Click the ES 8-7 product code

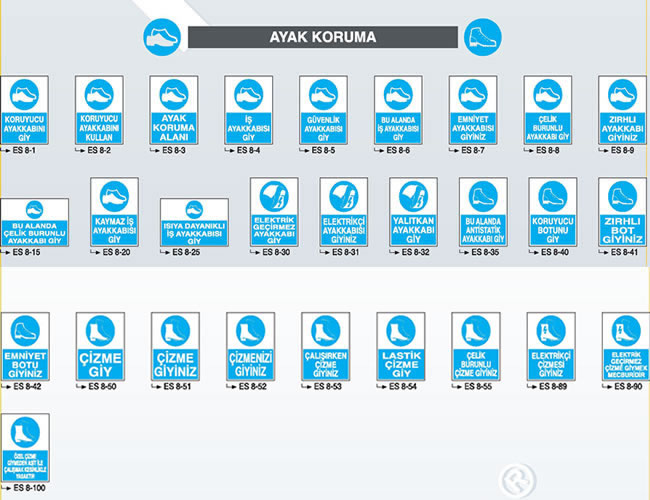pos(473,150)
